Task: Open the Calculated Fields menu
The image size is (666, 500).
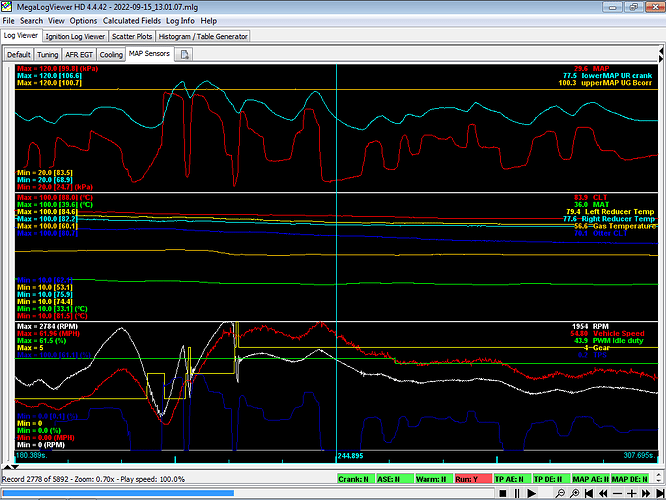Action: pos(132,21)
